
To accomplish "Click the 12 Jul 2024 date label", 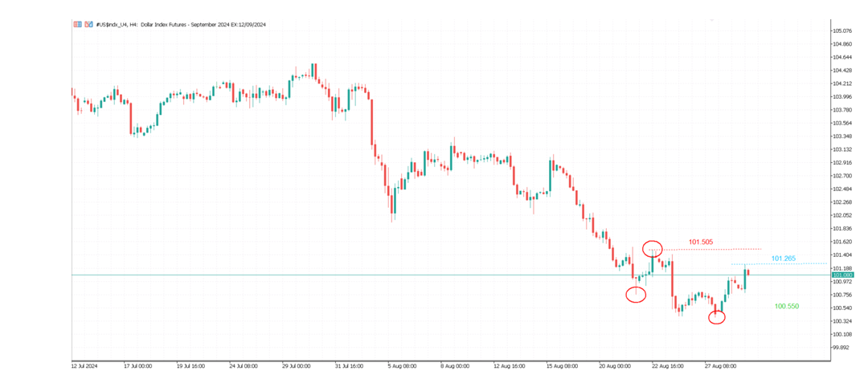I will click(x=86, y=364).
